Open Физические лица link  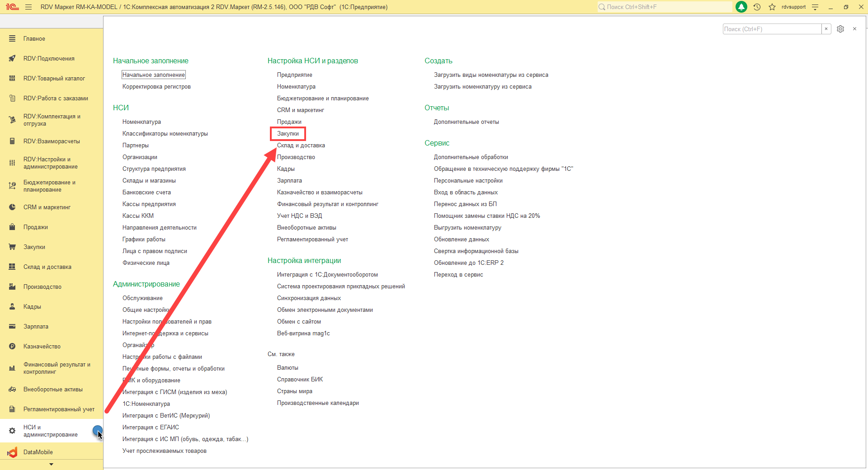point(146,263)
